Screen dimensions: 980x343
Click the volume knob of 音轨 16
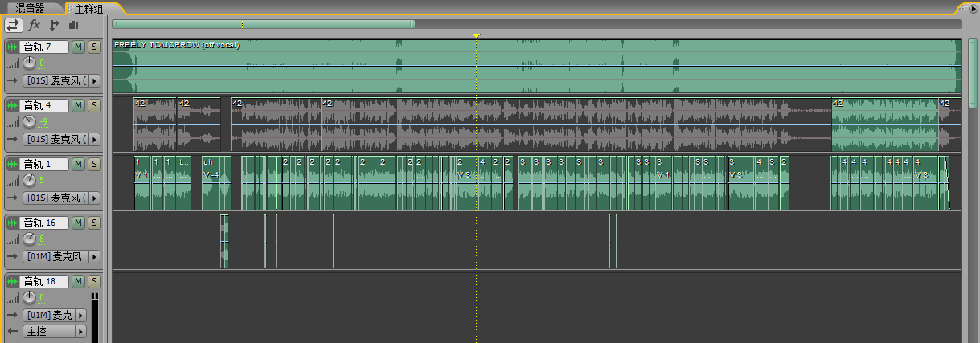point(30,239)
